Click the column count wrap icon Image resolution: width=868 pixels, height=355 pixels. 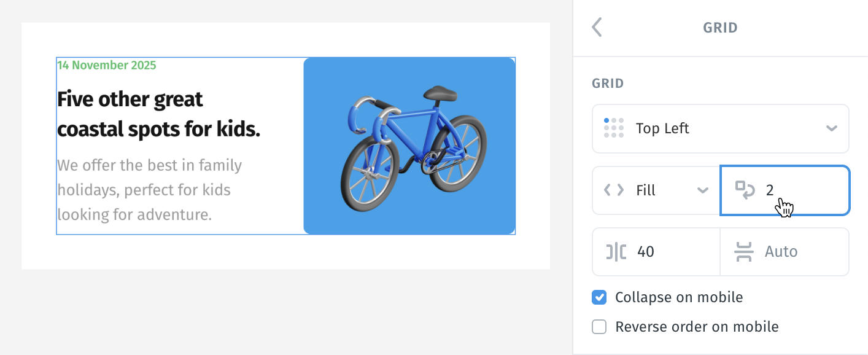click(745, 190)
